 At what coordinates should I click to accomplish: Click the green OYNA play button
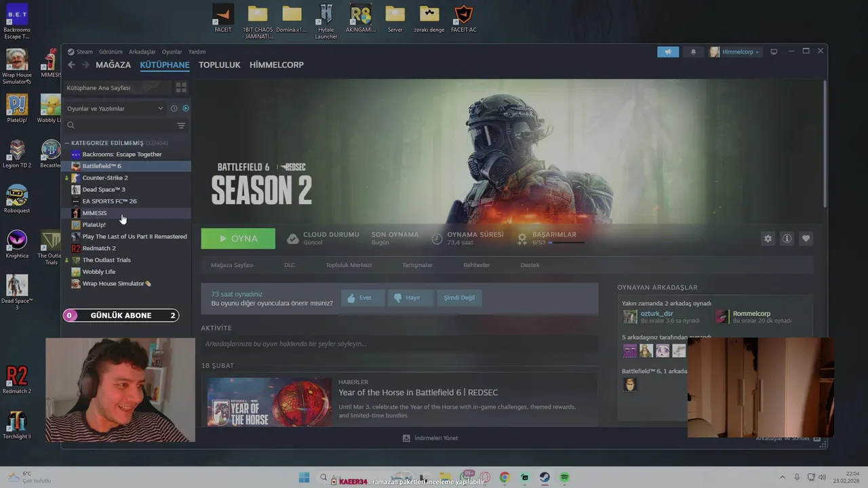tap(238, 239)
